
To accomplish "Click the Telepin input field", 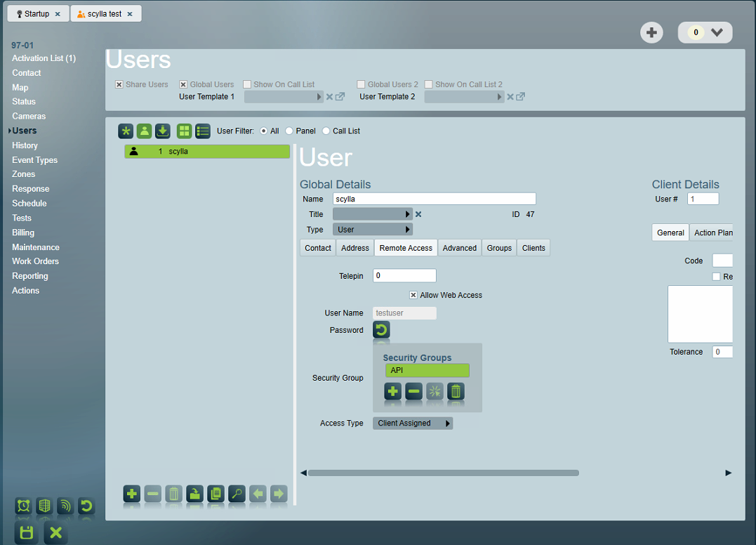I will (x=404, y=276).
